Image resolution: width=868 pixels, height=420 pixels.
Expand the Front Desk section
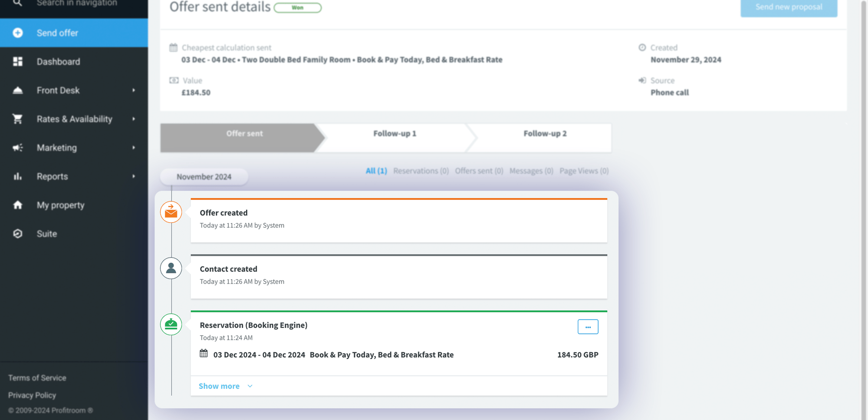pos(133,90)
